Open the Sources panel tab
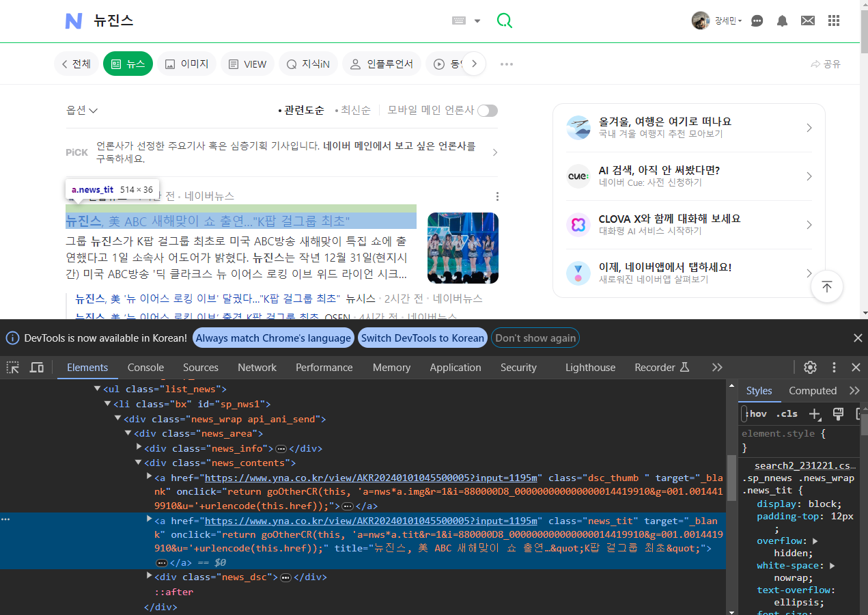868x615 pixels. pos(201,368)
